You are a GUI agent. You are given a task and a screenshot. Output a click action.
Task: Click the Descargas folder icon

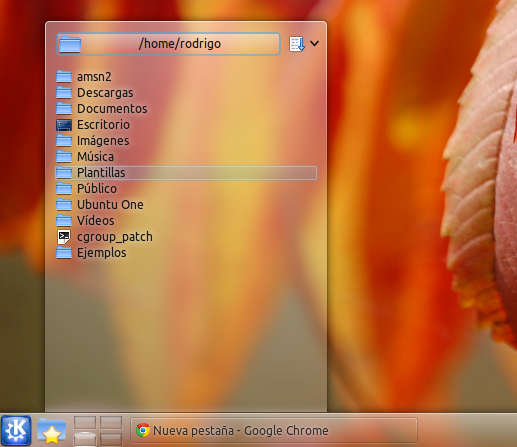[x=64, y=92]
